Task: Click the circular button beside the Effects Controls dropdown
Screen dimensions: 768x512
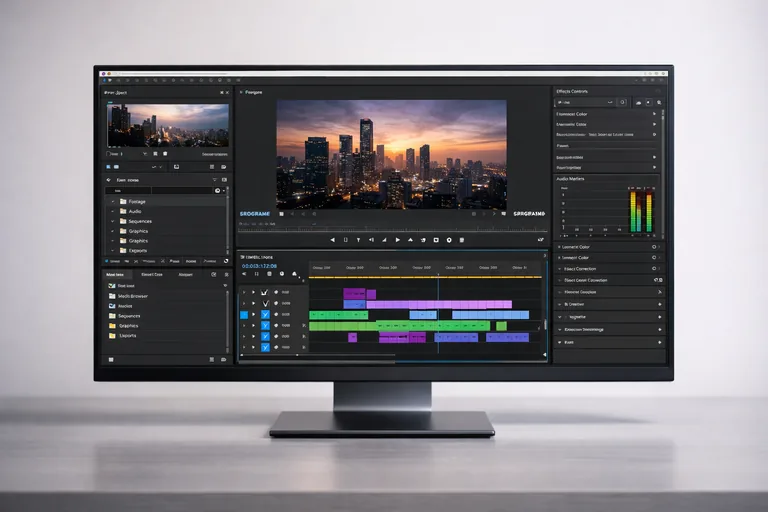Action: click(623, 102)
